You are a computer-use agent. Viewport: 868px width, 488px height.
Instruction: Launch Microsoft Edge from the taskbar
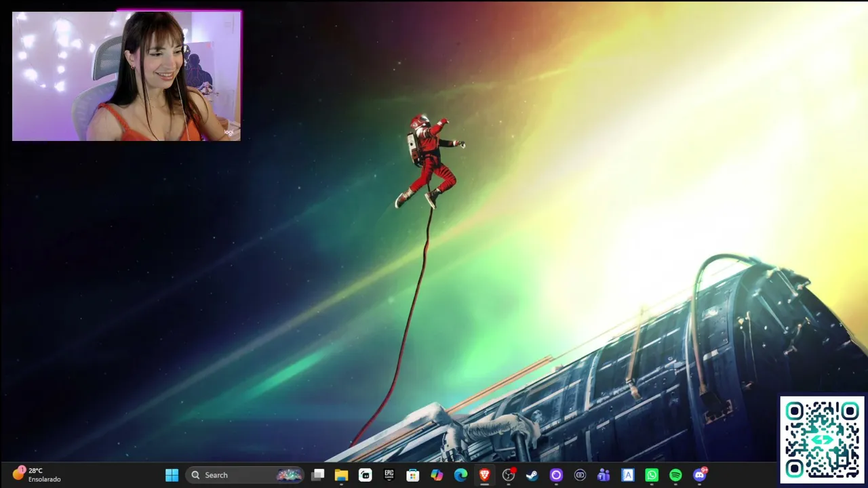460,475
